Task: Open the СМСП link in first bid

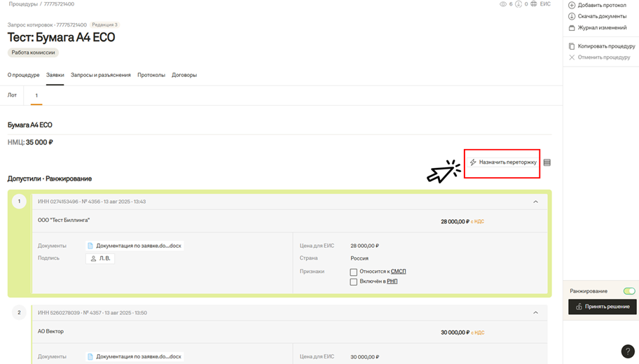Action: tap(398, 271)
